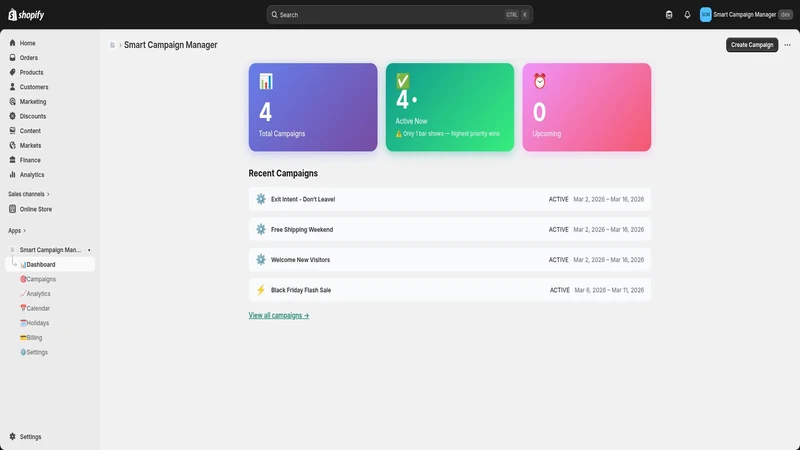Open the Dashboard sub-item
This screenshot has width=800, height=450.
tap(50, 264)
